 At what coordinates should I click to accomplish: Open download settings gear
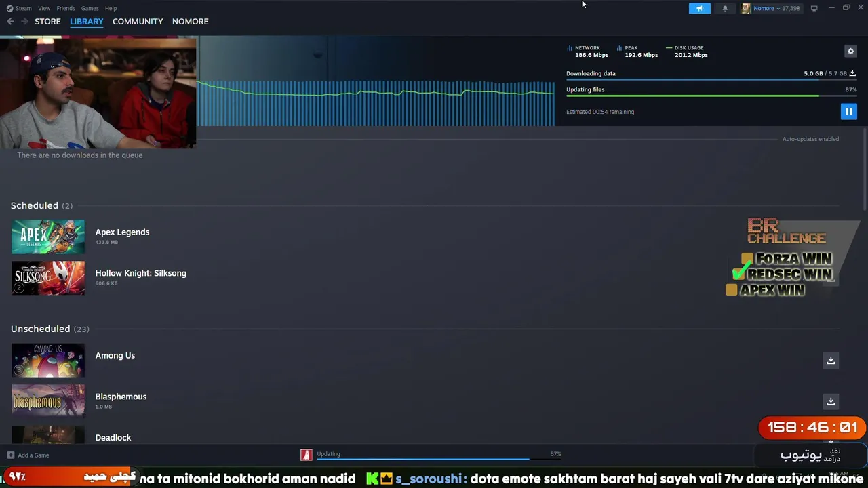coord(850,51)
